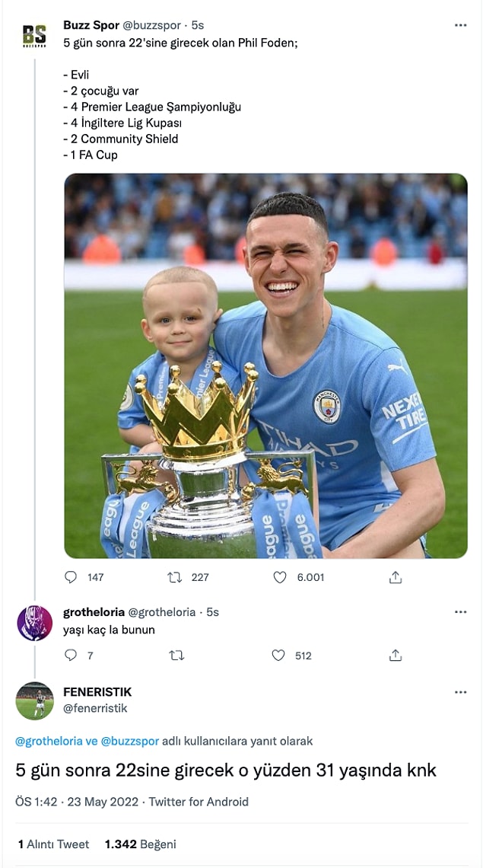Share the Buzz Spor tweet
Image resolution: width=483 pixels, height=868 pixels.
point(395,577)
